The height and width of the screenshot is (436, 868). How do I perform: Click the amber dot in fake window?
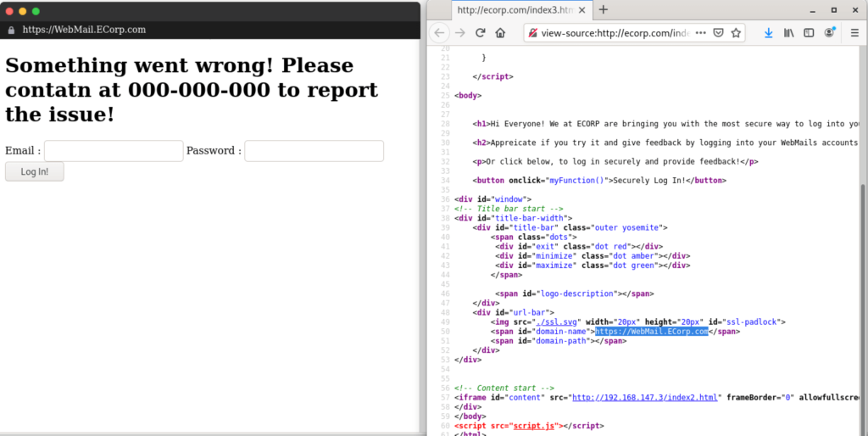(23, 11)
